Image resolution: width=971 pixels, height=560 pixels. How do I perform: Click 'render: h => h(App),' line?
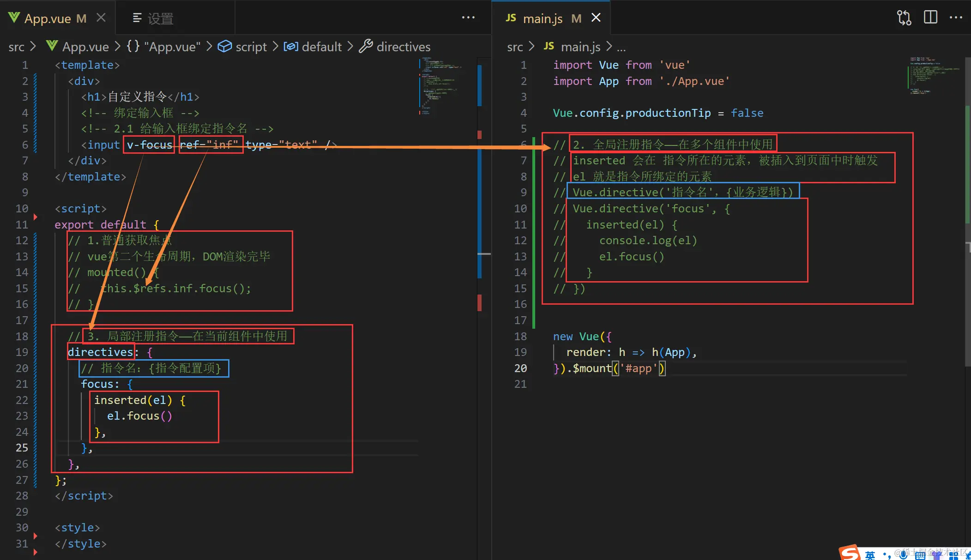tap(632, 352)
